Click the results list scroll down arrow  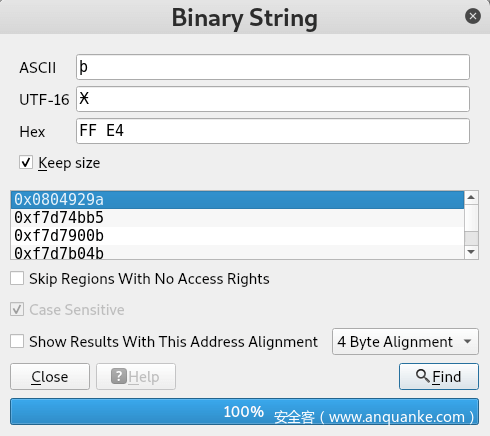tap(471, 252)
